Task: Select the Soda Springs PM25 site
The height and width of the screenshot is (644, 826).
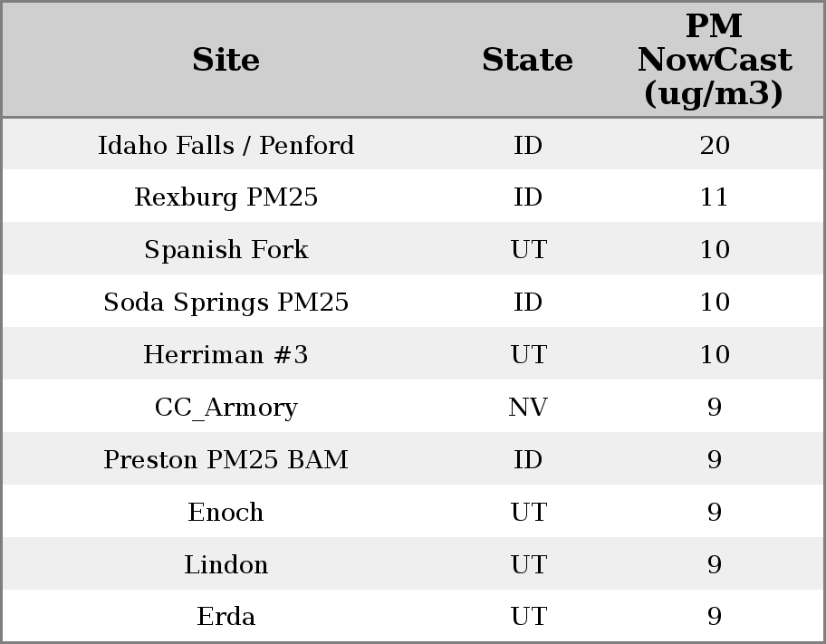Action: point(226,303)
